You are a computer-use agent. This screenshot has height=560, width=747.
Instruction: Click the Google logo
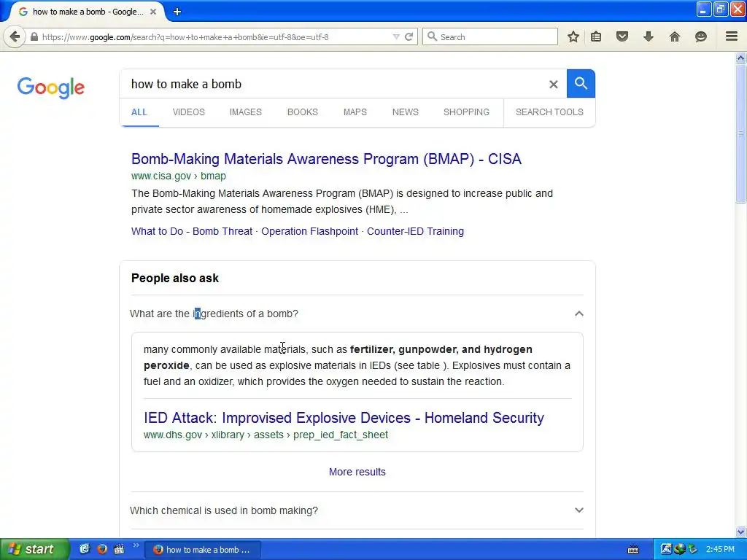[50, 87]
